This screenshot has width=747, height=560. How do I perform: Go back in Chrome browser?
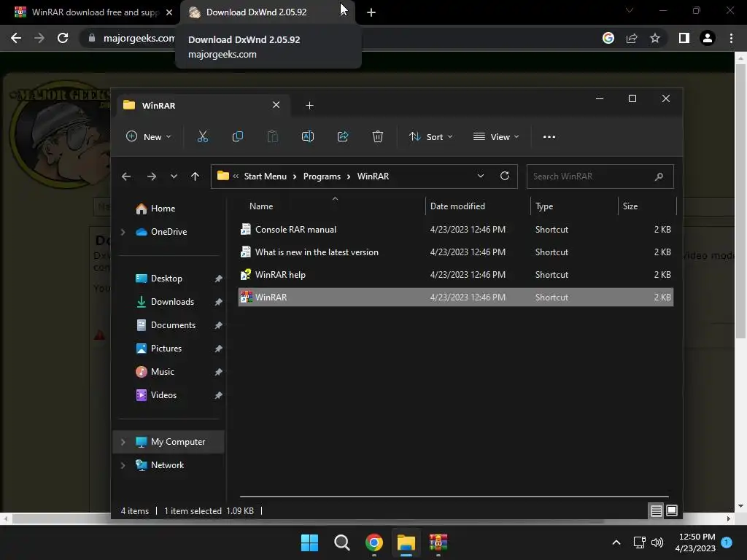point(16,38)
